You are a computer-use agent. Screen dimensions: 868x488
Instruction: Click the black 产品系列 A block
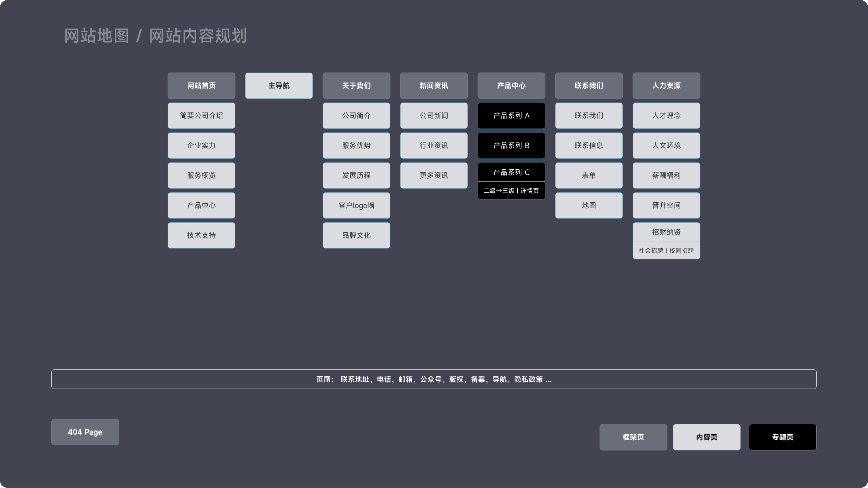(x=511, y=116)
